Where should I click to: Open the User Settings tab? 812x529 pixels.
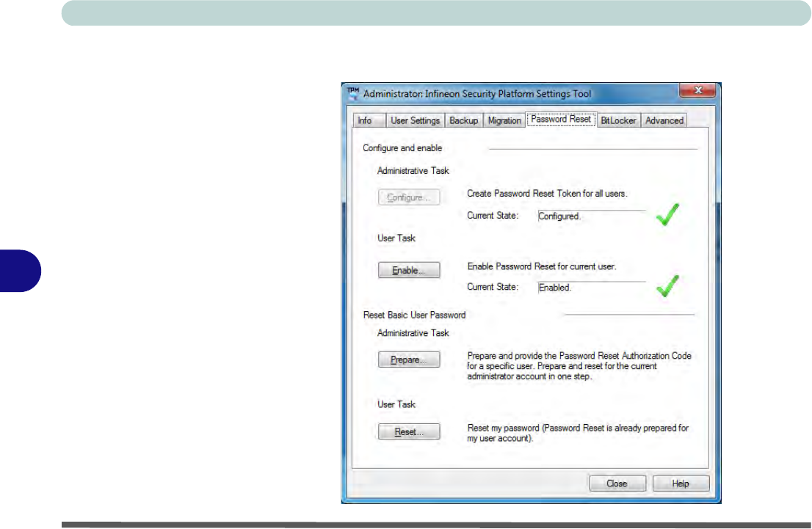tap(415, 120)
